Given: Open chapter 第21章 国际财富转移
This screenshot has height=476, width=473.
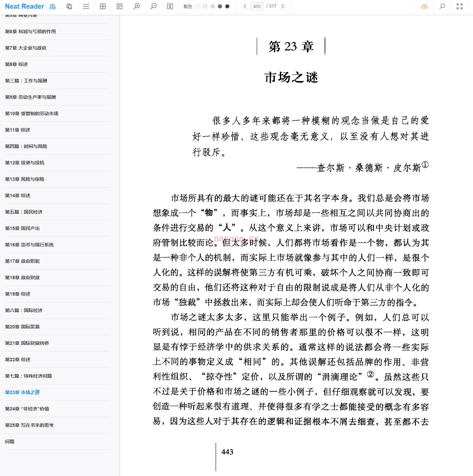Looking at the screenshot, I should tap(27, 343).
